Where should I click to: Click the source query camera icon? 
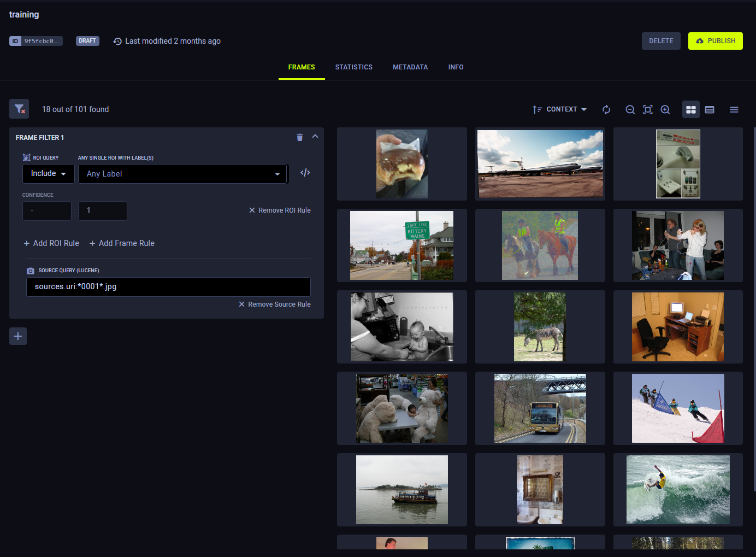pyautogui.click(x=31, y=271)
